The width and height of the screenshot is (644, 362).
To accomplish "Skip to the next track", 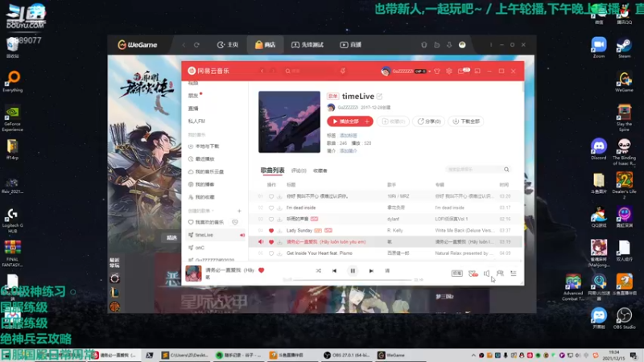I will click(x=371, y=271).
